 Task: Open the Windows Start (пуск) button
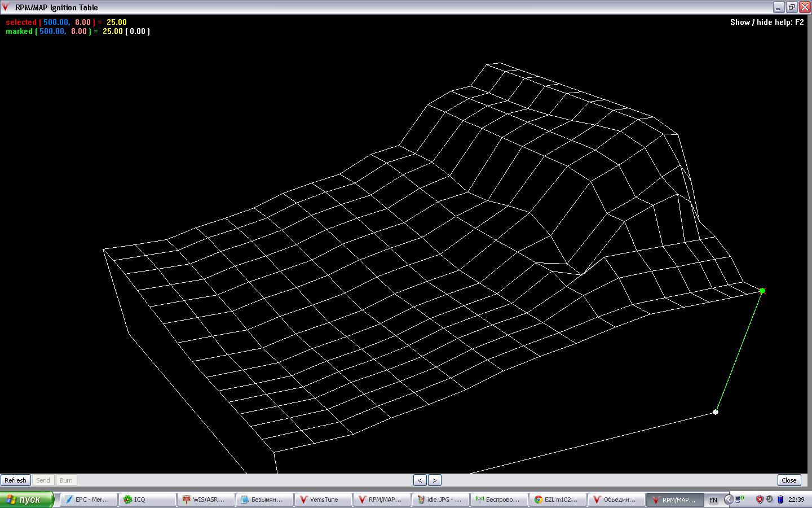pyautogui.click(x=27, y=500)
